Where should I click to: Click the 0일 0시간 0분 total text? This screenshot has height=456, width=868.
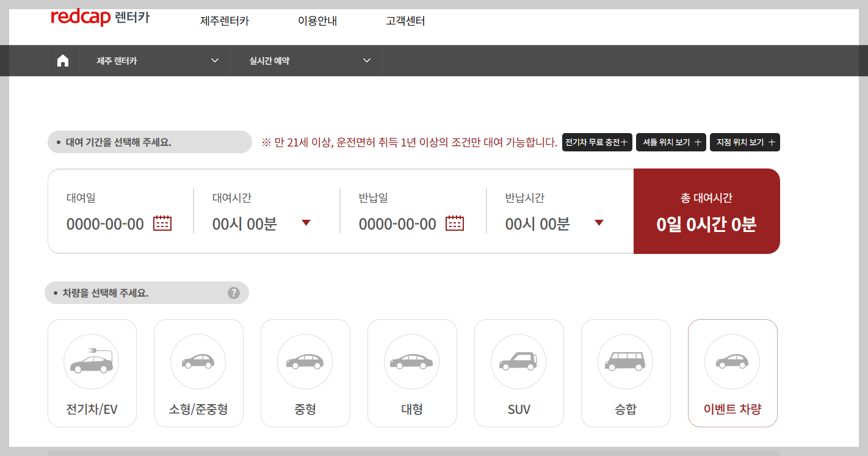tap(706, 225)
